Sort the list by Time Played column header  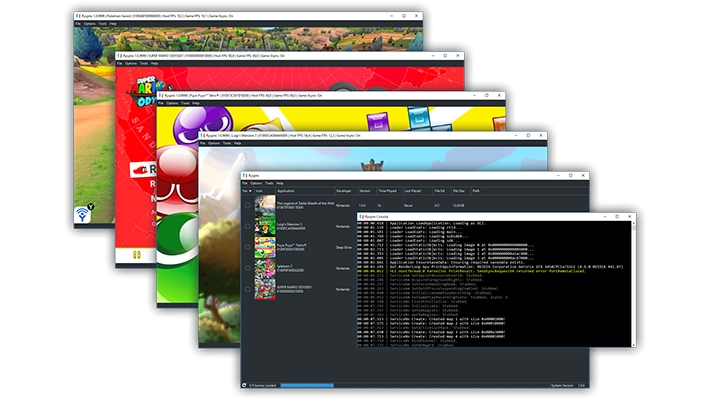(x=389, y=191)
